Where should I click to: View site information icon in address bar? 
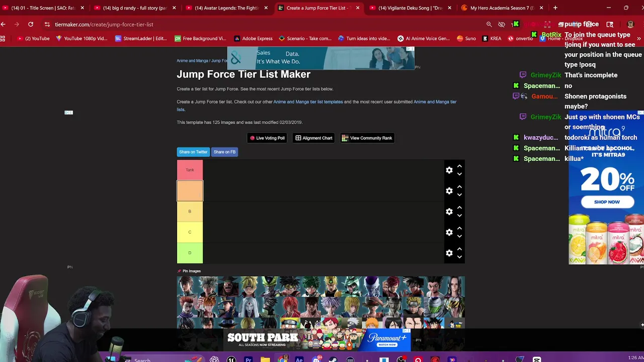click(x=47, y=24)
